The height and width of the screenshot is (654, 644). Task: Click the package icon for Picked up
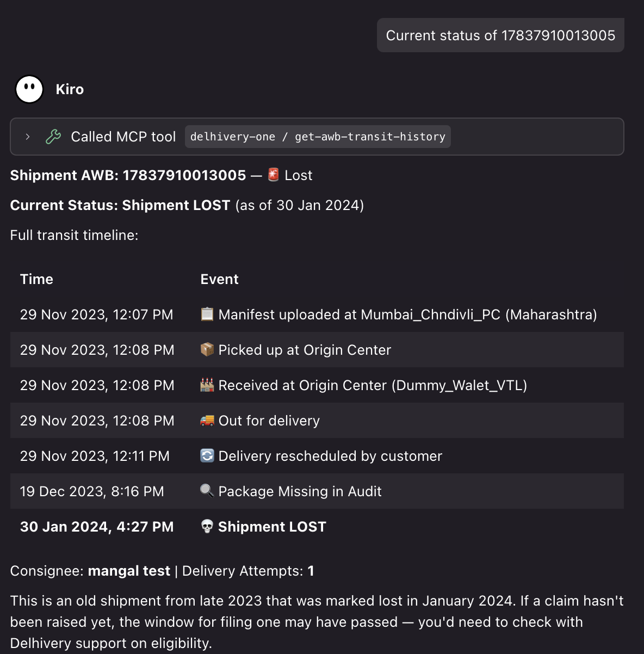(x=207, y=349)
